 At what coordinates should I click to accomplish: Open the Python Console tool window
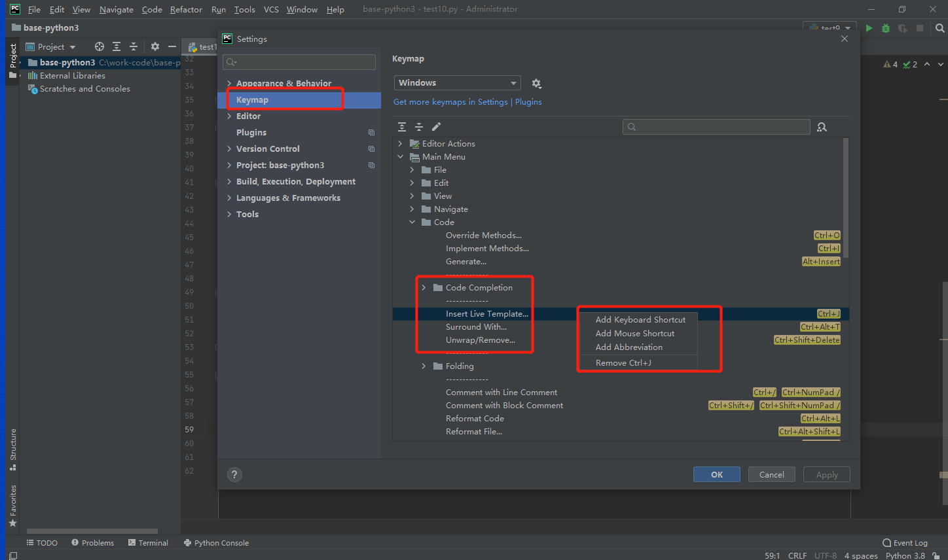pyautogui.click(x=216, y=543)
